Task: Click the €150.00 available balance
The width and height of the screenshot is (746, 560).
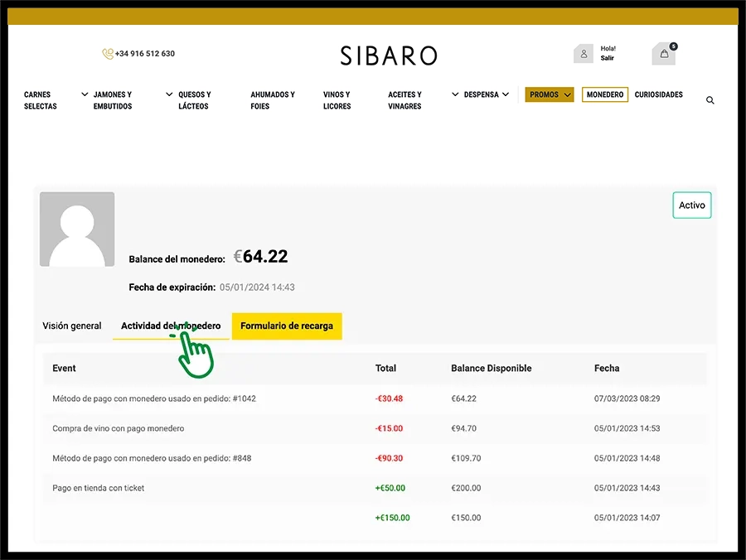Action: pyautogui.click(x=466, y=518)
